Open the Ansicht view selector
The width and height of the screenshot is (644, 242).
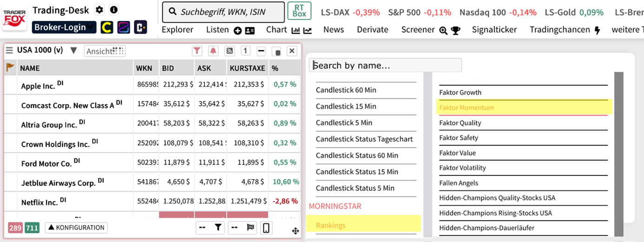tap(105, 51)
